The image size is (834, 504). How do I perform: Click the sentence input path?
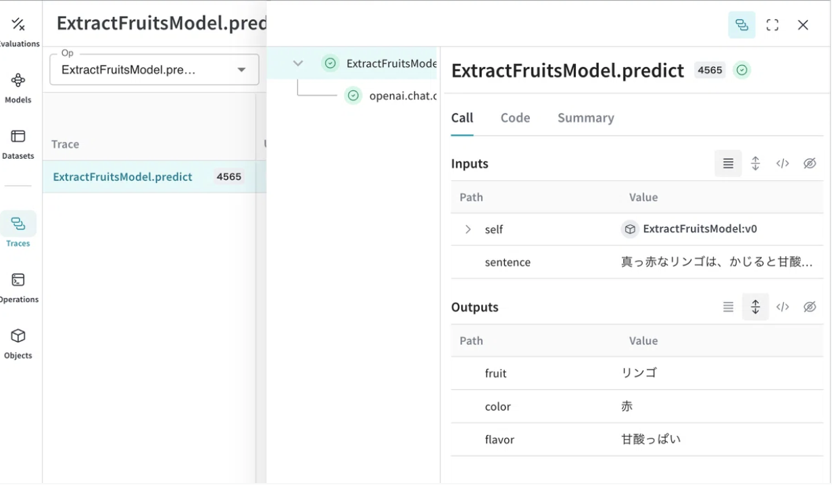pyautogui.click(x=508, y=262)
